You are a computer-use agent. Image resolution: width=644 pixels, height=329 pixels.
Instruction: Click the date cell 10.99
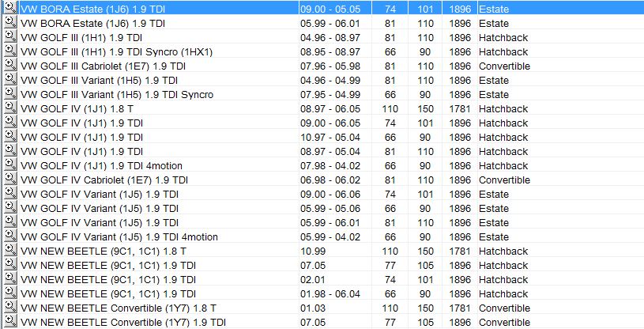(313, 251)
